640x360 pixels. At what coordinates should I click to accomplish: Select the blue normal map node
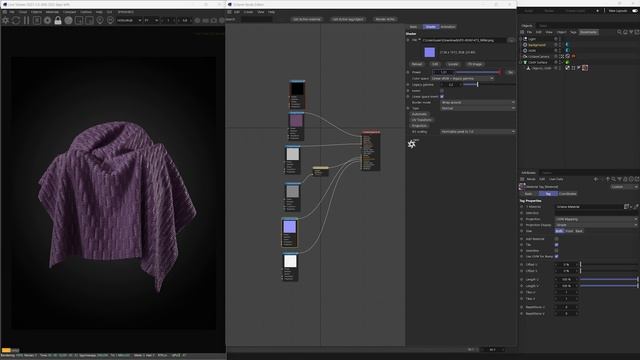pyautogui.click(x=289, y=233)
